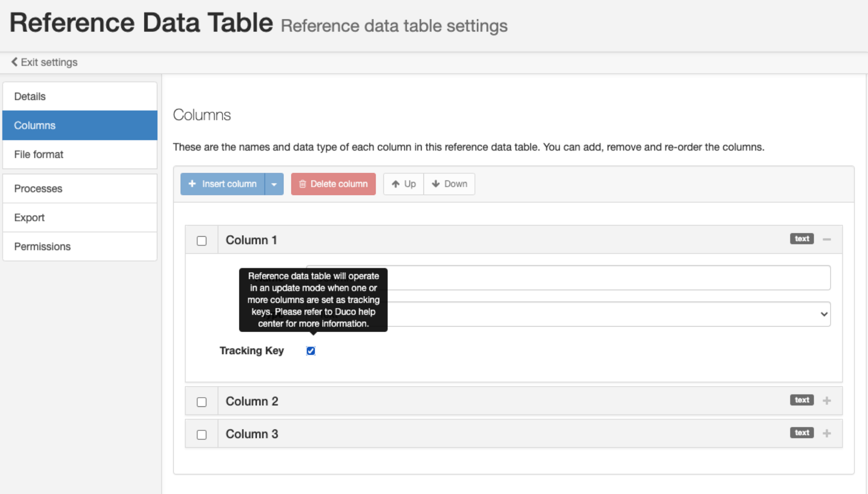Screen dimensions: 868x494
Task: Click the Column 3 header row
Action: click(x=513, y=434)
